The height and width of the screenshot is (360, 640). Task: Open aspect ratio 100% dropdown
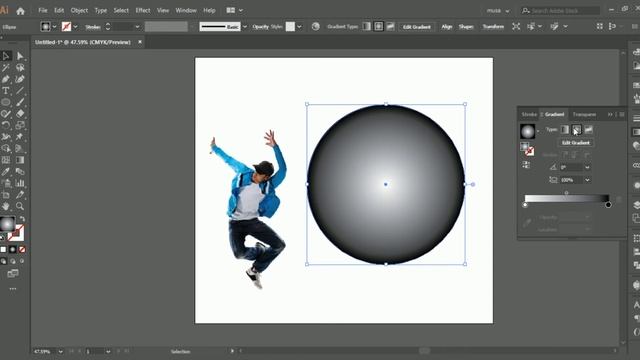(587, 180)
